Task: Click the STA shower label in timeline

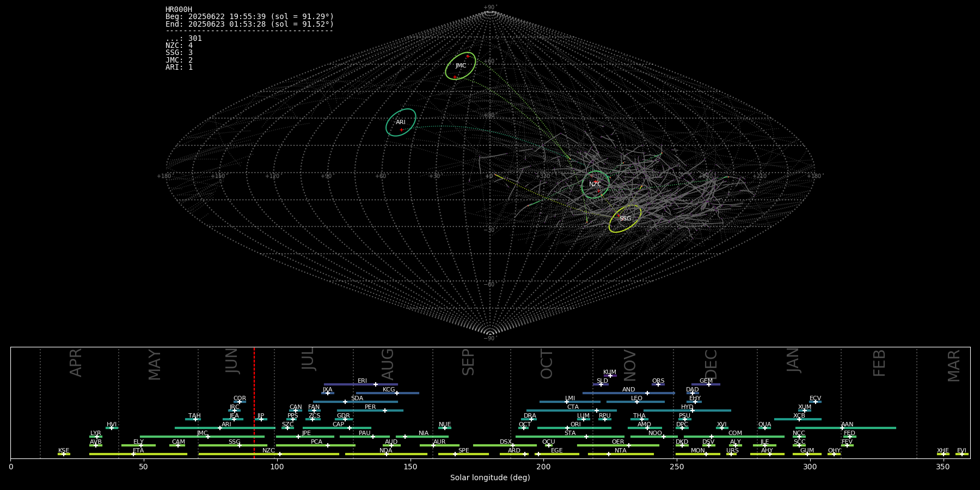Action: pyautogui.click(x=570, y=433)
